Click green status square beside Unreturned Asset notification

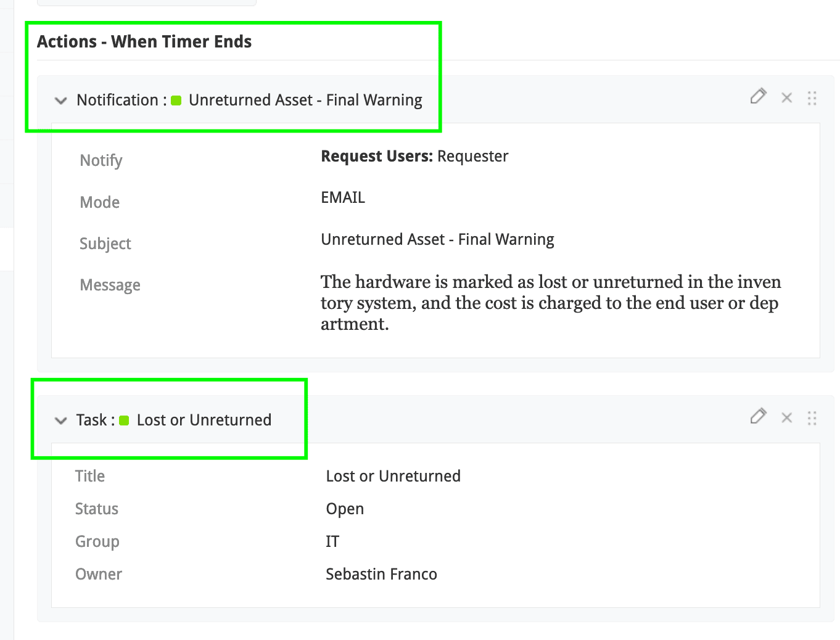176,101
